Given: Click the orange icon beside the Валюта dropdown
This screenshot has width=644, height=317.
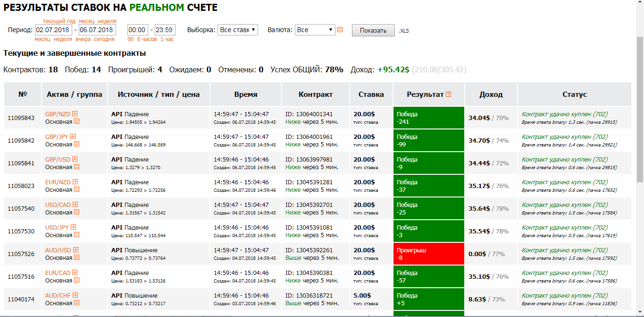Looking at the screenshot, I should click(x=340, y=30).
